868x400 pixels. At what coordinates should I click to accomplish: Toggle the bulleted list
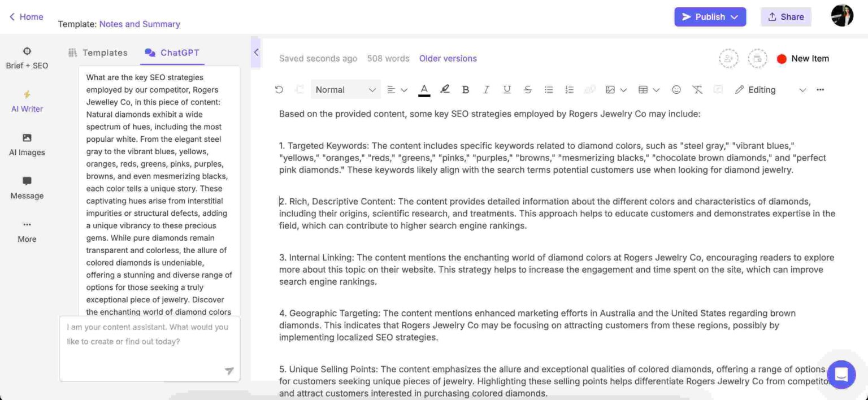[549, 90]
